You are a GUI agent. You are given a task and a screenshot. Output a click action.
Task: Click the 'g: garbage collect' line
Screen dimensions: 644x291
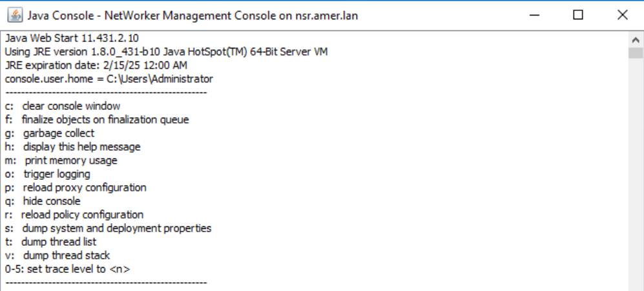50,133
